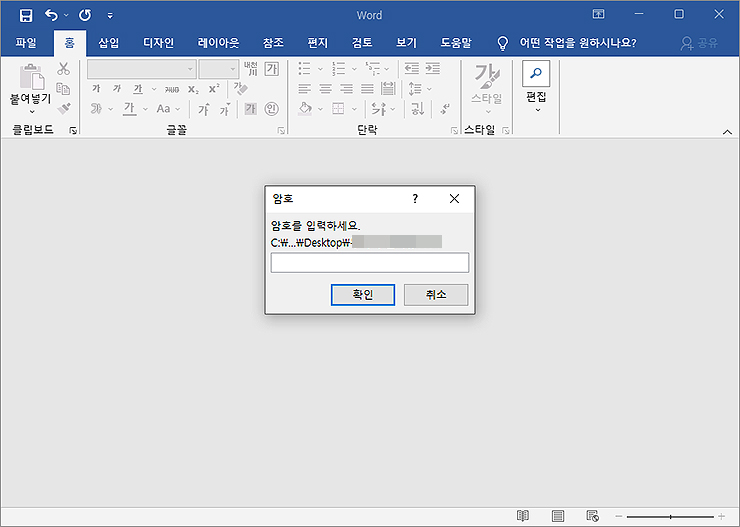Click the Shrink Font icon
740x527 pixels.
pos(225,109)
